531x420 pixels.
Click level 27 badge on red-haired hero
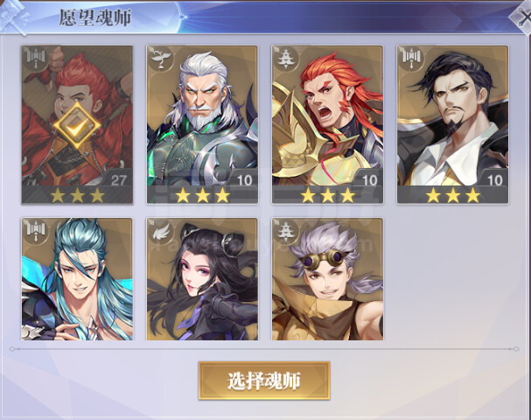pyautogui.click(x=118, y=179)
